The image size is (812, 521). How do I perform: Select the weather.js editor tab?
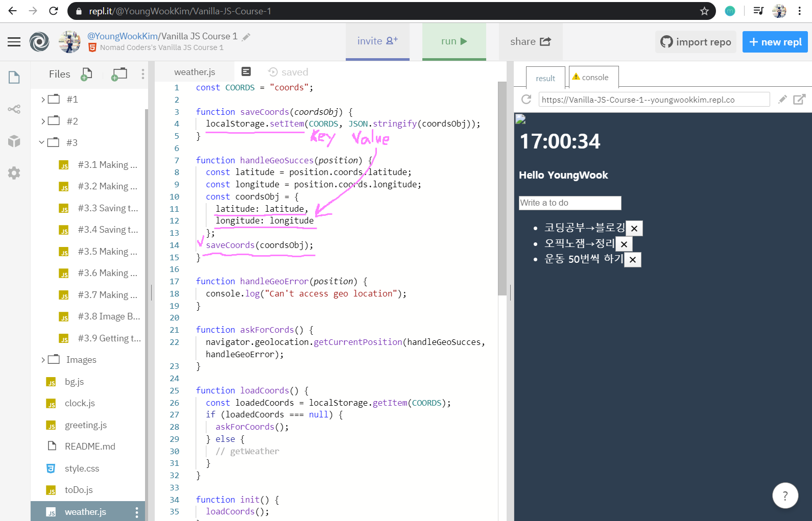coord(195,72)
